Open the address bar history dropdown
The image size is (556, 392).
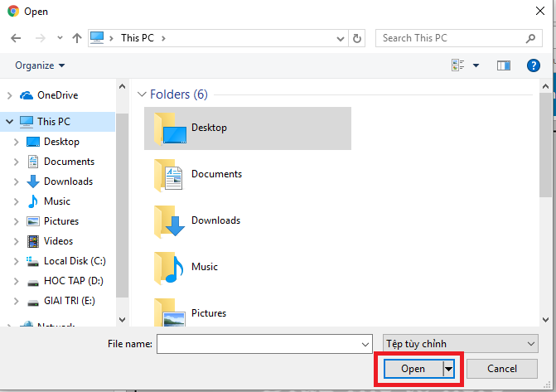tap(341, 38)
